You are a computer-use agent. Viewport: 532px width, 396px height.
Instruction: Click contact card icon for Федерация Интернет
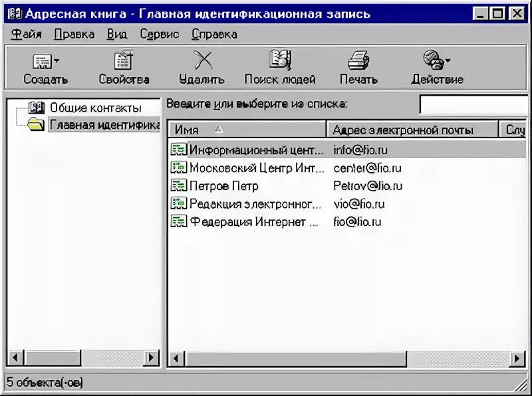(178, 221)
